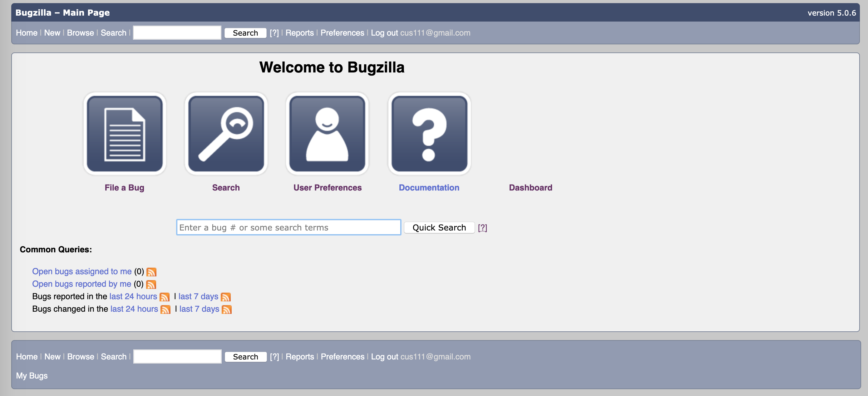Click the Documentation question mark icon

(429, 134)
